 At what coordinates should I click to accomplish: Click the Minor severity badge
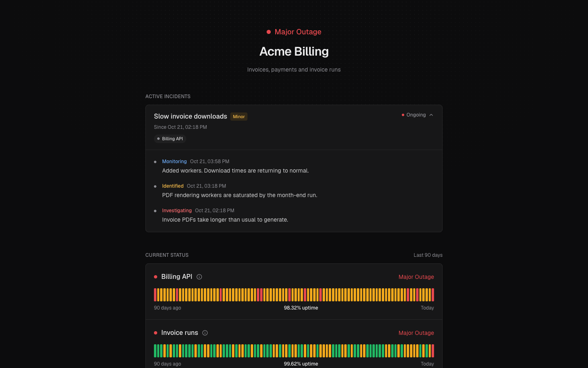point(239,117)
